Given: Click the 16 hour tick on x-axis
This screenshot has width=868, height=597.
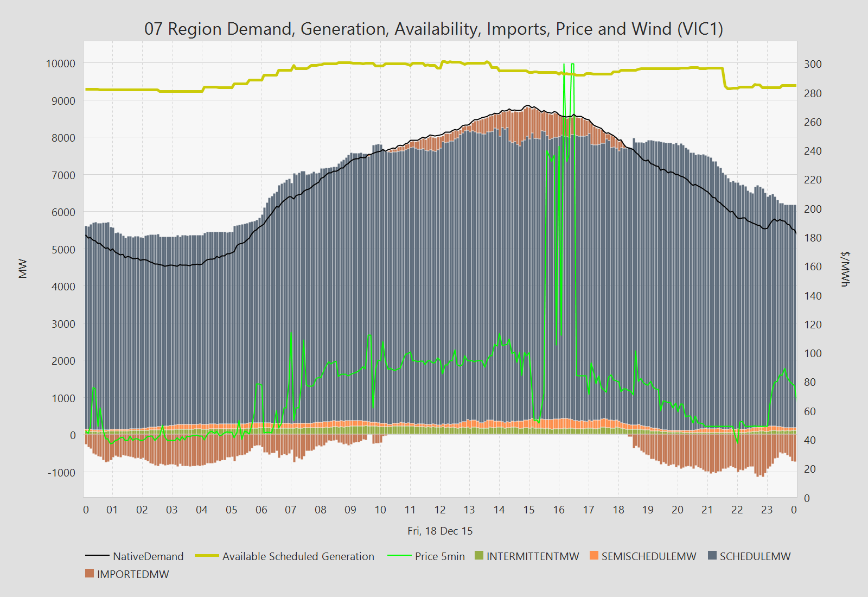Looking at the screenshot, I should (558, 510).
